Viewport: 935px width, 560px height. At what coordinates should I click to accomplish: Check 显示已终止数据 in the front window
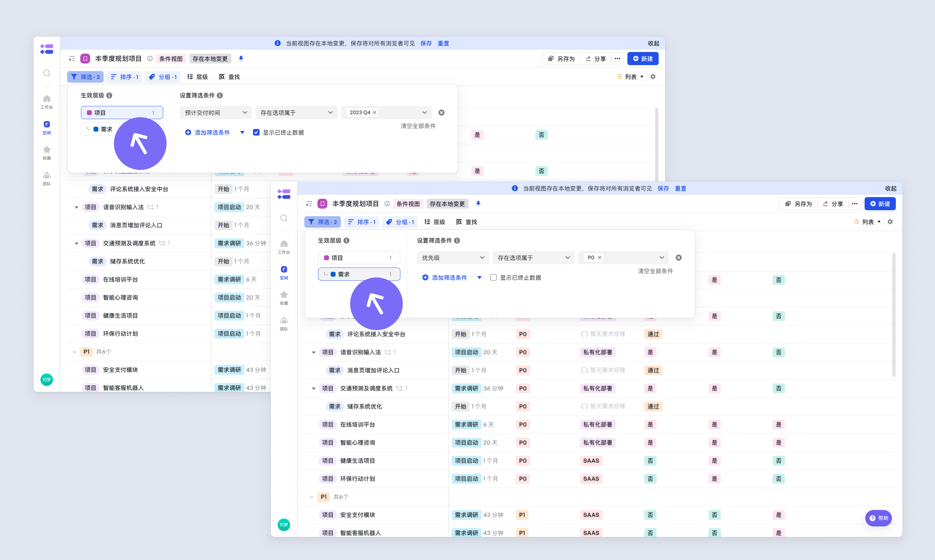[x=493, y=278]
